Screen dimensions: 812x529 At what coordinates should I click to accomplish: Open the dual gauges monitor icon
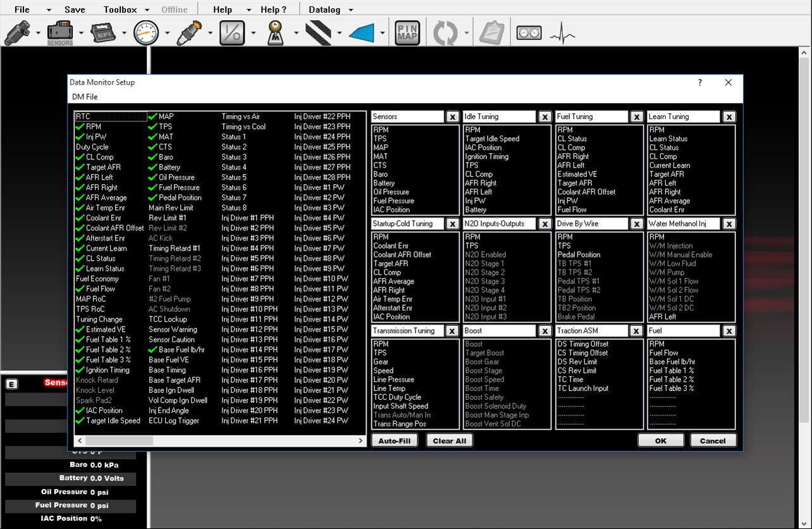(x=529, y=33)
